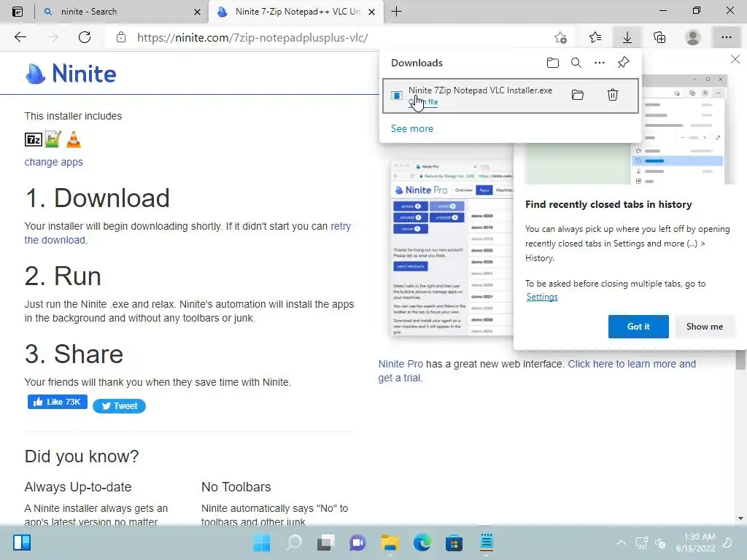Open a new tab

396,12
